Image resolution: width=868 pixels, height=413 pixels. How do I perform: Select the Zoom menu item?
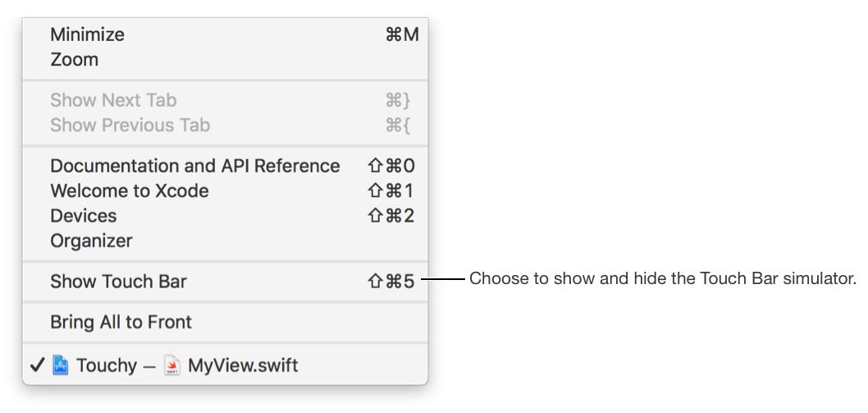coord(75,60)
